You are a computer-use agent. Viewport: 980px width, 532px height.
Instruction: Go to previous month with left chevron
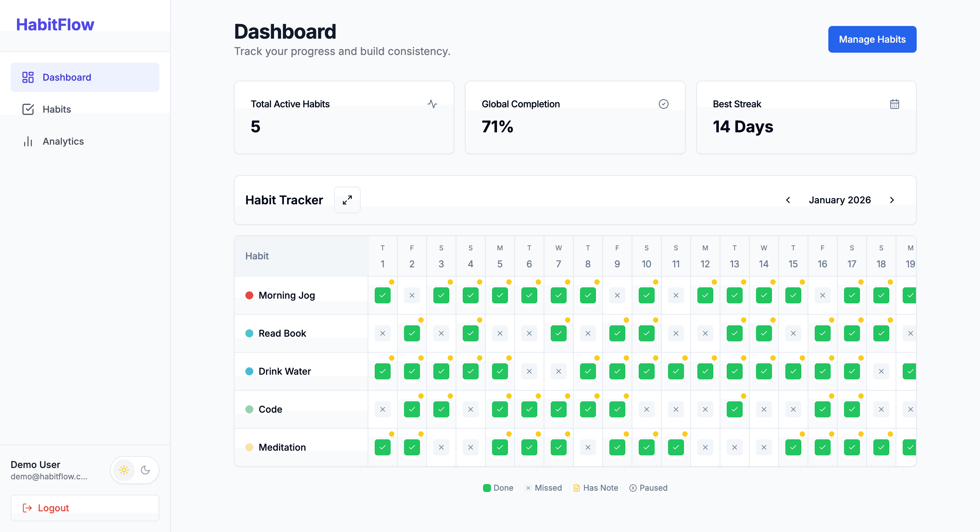click(788, 200)
